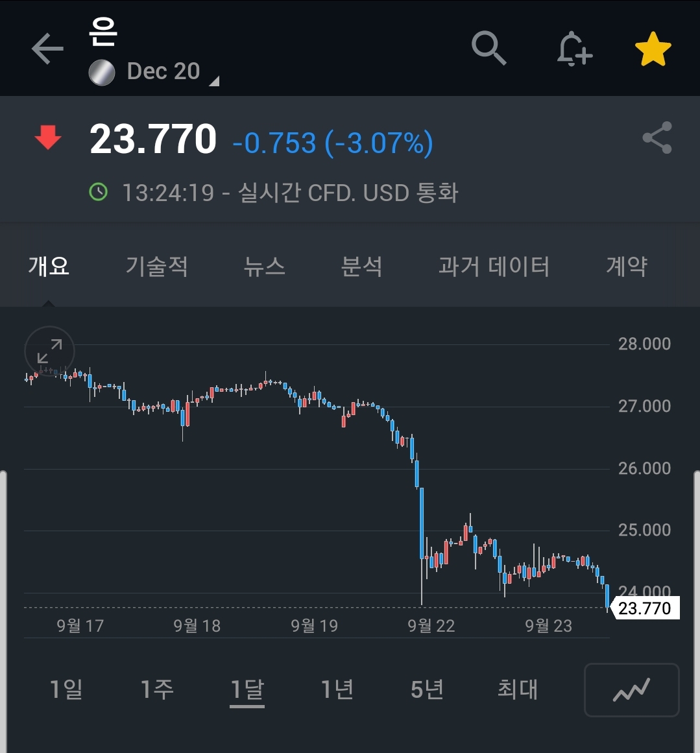Toggle the yellow favorite star
The height and width of the screenshot is (753, 700).
(x=652, y=49)
